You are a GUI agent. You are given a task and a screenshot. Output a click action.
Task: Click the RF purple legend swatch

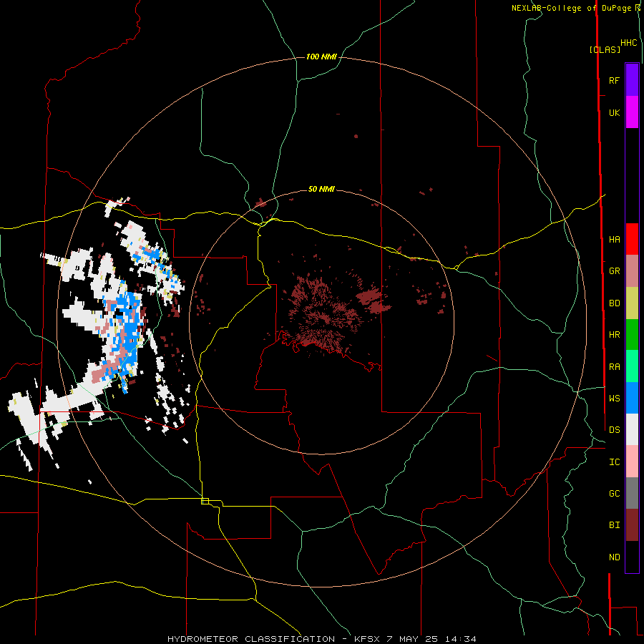pyautogui.click(x=632, y=80)
